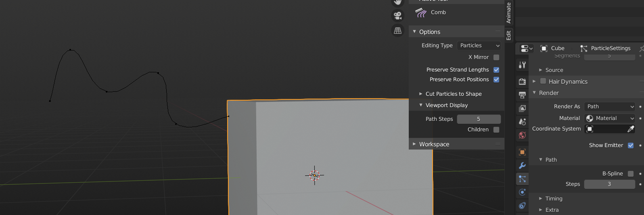Click the material sphere icon
644x215 pixels.
(x=590, y=118)
